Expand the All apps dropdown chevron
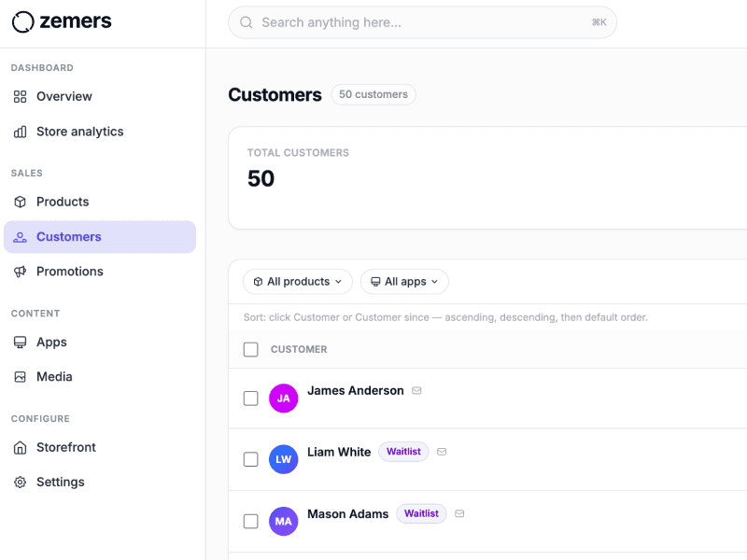747x560 pixels. tap(434, 282)
